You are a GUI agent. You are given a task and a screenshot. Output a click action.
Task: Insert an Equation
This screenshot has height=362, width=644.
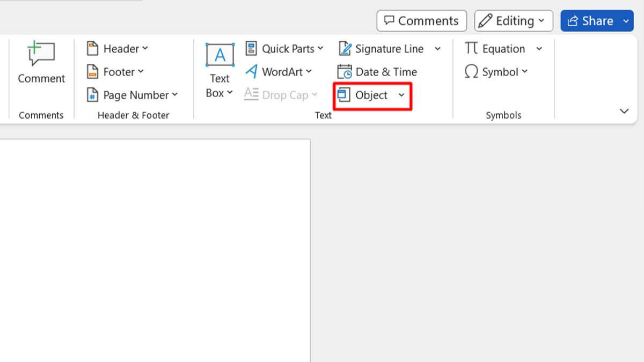(x=496, y=48)
